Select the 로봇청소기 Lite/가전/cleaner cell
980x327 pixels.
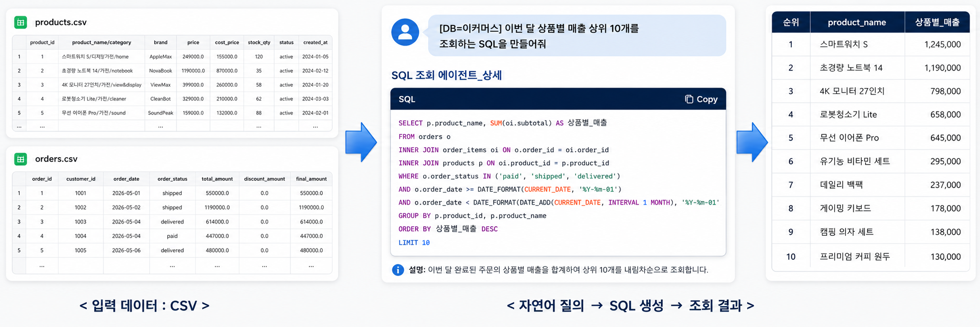(x=102, y=99)
